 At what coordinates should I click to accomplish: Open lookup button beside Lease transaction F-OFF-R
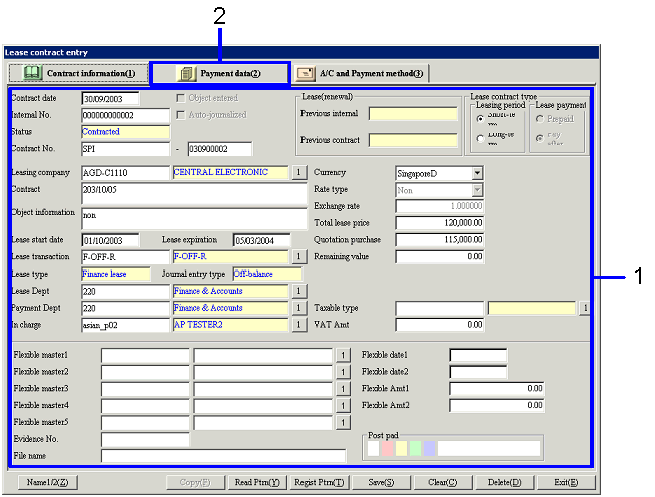coord(298,256)
